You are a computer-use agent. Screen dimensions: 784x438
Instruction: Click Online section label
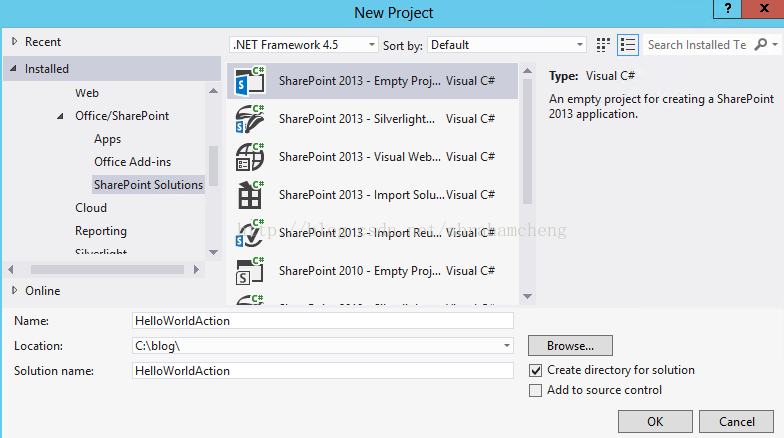[x=43, y=291]
